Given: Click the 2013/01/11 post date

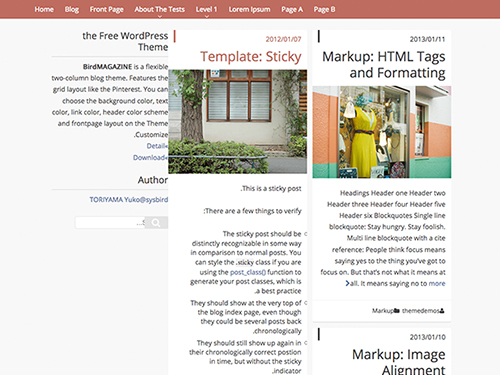Looking at the screenshot, I should 428,39.
